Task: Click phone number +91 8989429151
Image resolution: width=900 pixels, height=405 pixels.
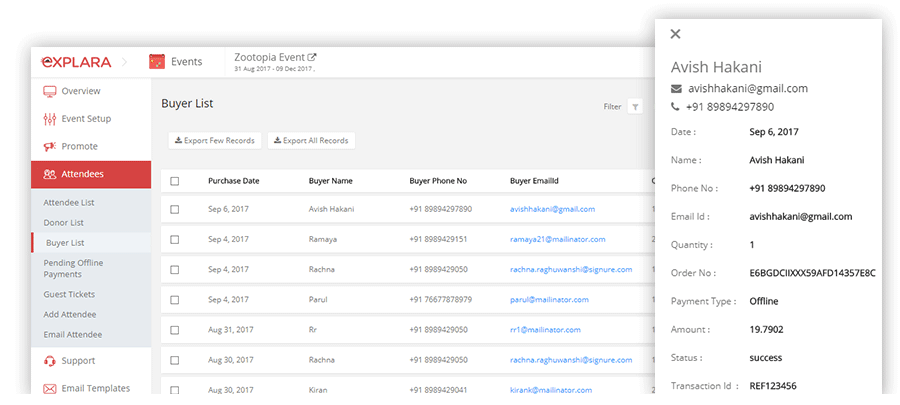Action: (x=439, y=239)
